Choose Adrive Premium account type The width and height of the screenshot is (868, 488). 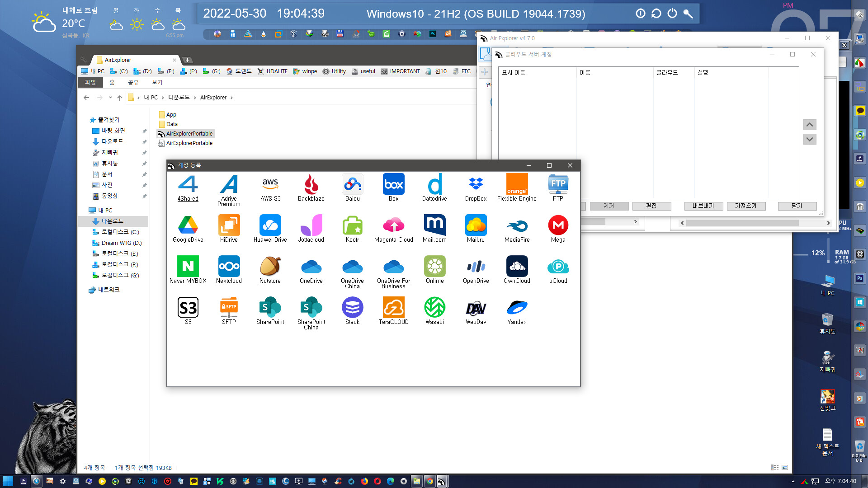pyautogui.click(x=229, y=190)
